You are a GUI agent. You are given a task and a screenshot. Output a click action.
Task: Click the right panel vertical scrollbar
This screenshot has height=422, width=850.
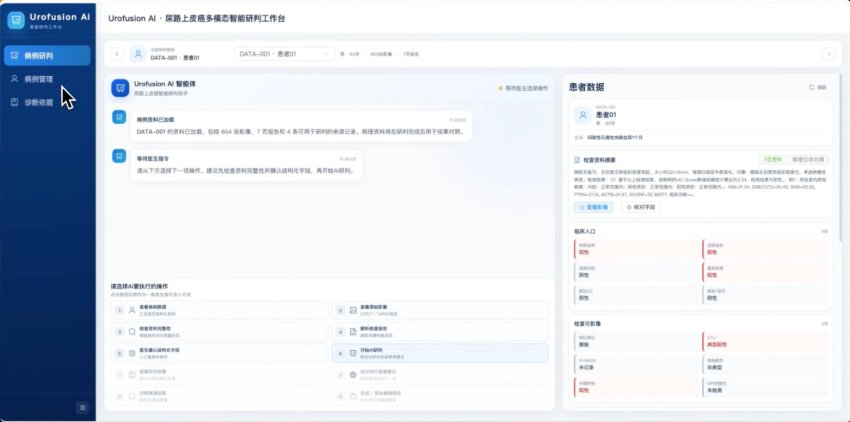(840, 157)
